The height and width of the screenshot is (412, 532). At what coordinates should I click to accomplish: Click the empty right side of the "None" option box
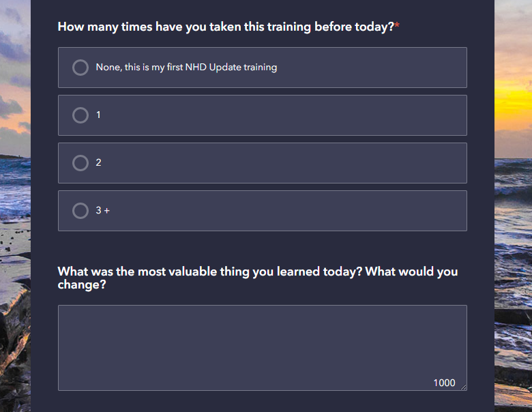tap(396, 68)
